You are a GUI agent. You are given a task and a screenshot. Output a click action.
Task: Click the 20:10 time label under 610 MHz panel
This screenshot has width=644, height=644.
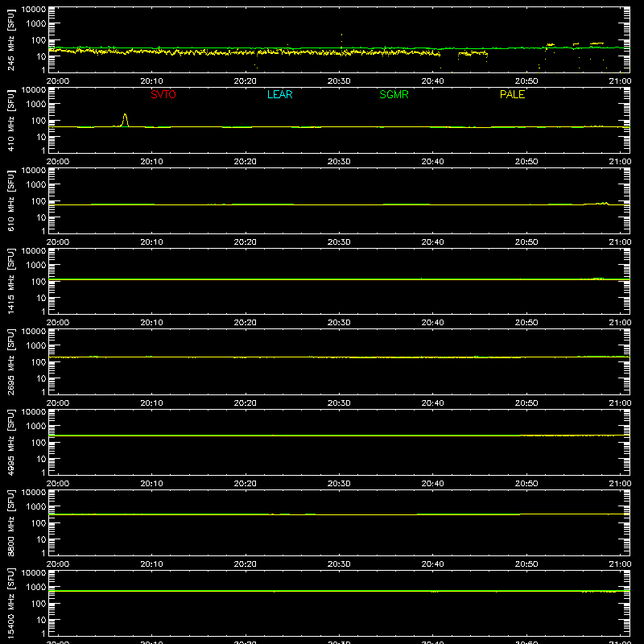click(x=151, y=242)
